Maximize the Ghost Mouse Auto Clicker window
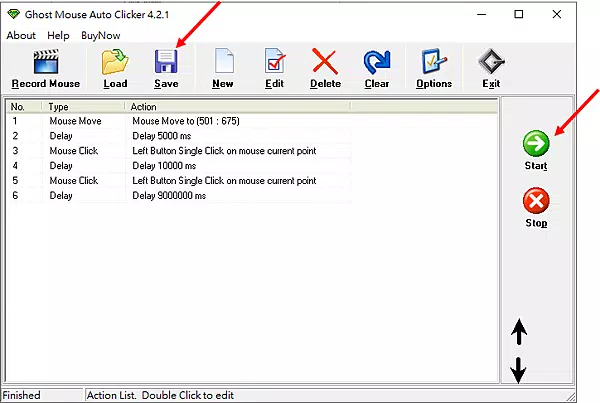The image size is (600, 403). coord(519,15)
